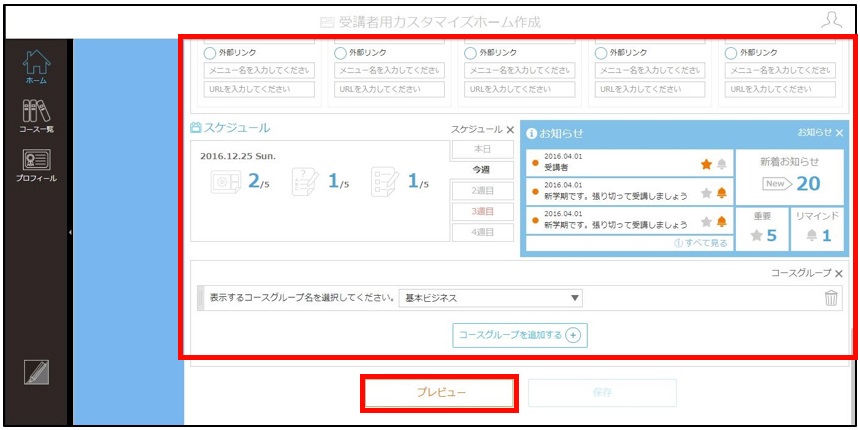Viewport: 860px width, 430px height.
Task: Select the rightmost 外部リンク radio button
Action: coord(731,53)
